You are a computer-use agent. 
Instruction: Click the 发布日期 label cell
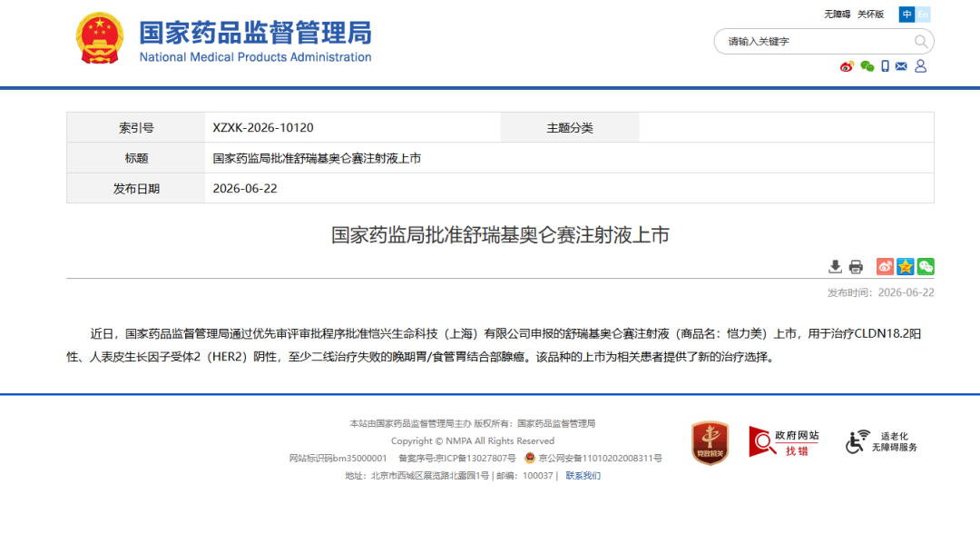(x=136, y=188)
